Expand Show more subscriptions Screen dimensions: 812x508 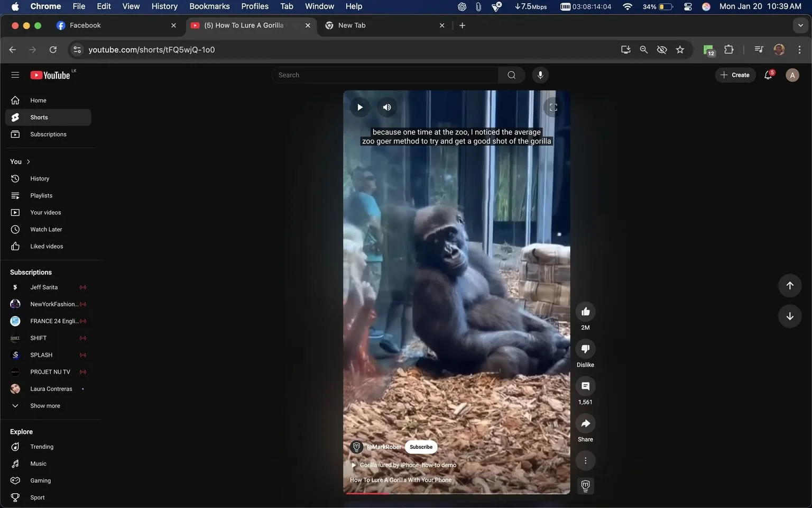click(45, 405)
